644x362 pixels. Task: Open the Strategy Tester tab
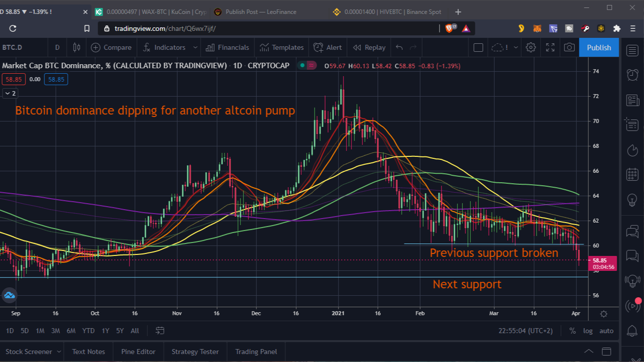tap(195, 352)
